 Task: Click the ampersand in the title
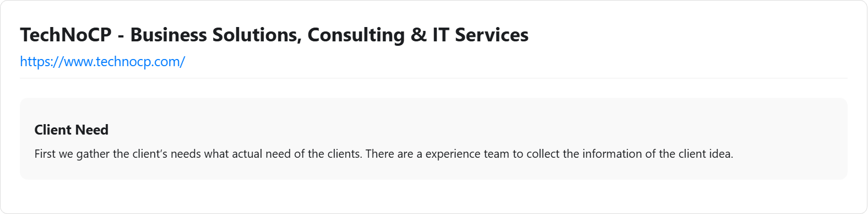(419, 35)
